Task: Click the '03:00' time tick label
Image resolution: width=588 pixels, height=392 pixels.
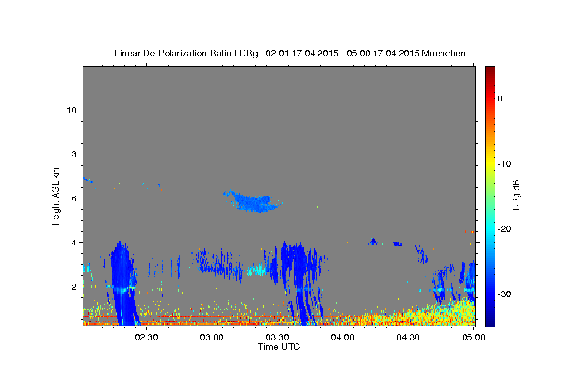Action: click(x=212, y=338)
